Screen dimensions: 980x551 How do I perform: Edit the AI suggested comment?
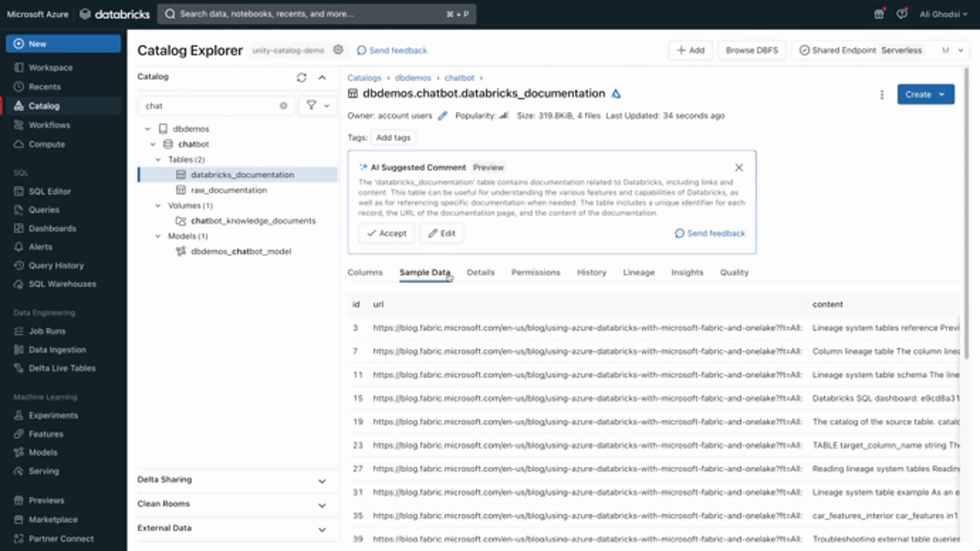pyautogui.click(x=442, y=233)
